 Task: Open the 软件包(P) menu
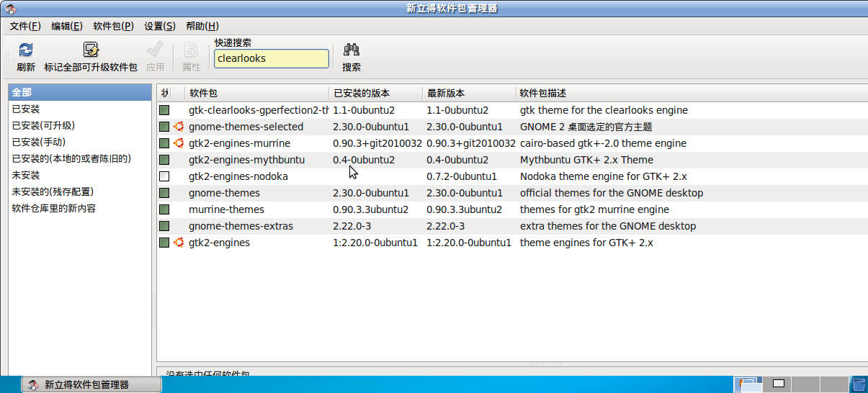pos(114,26)
